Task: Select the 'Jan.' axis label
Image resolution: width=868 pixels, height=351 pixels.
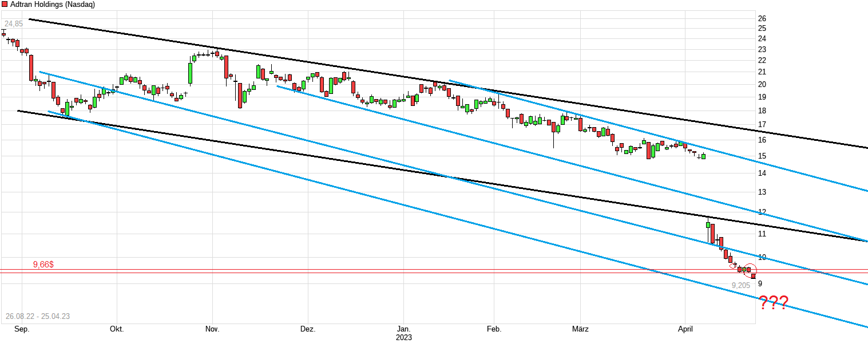Action: (403, 329)
